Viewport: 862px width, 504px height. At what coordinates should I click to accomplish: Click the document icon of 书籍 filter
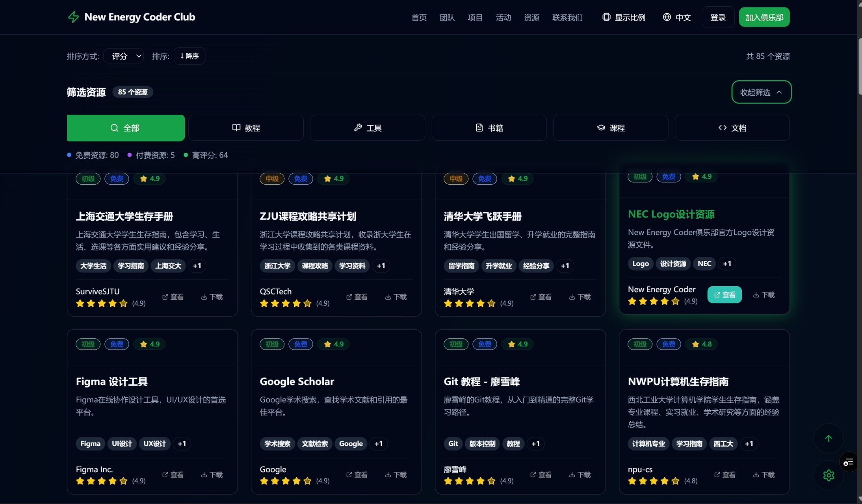click(x=479, y=128)
